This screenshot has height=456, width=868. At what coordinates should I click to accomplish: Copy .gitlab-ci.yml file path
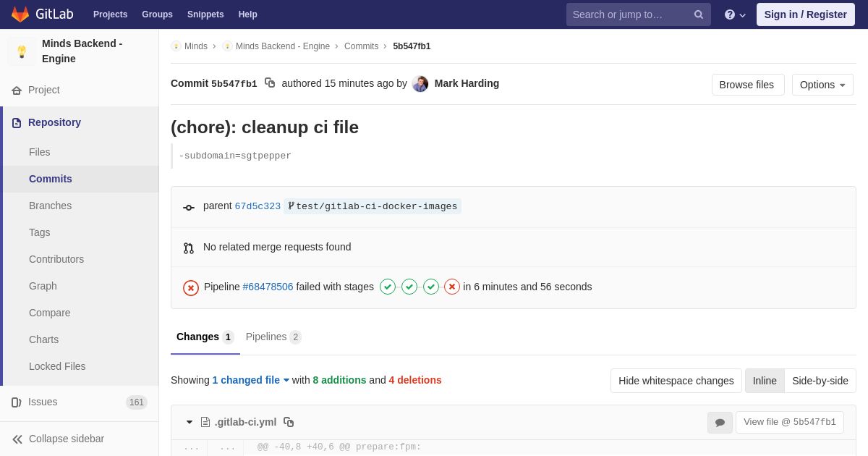(x=289, y=422)
